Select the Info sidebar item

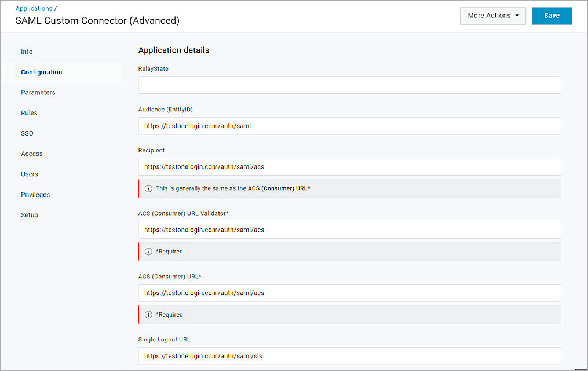point(27,52)
